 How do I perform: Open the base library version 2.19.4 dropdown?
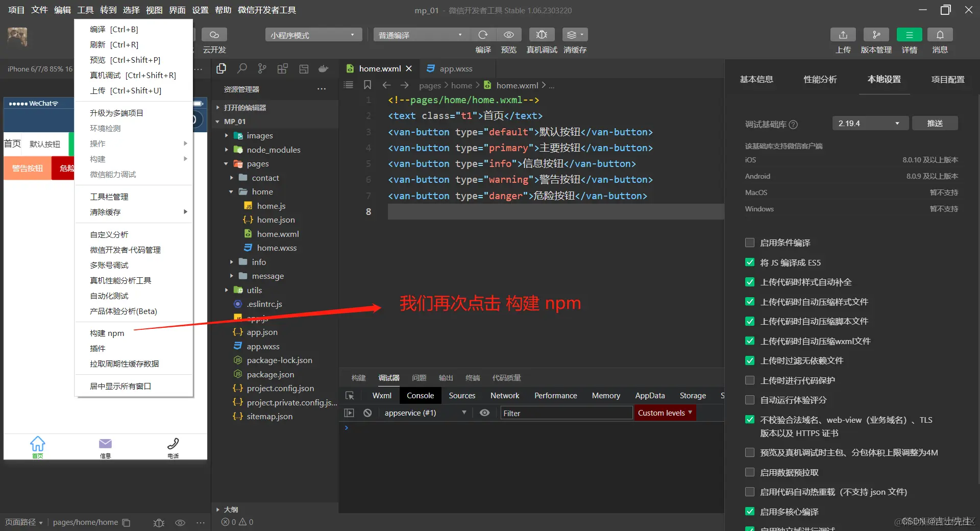point(871,124)
